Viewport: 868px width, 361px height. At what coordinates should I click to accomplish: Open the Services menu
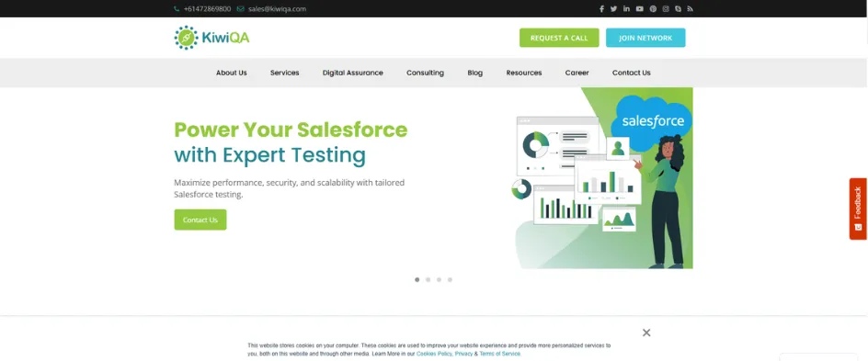point(284,73)
